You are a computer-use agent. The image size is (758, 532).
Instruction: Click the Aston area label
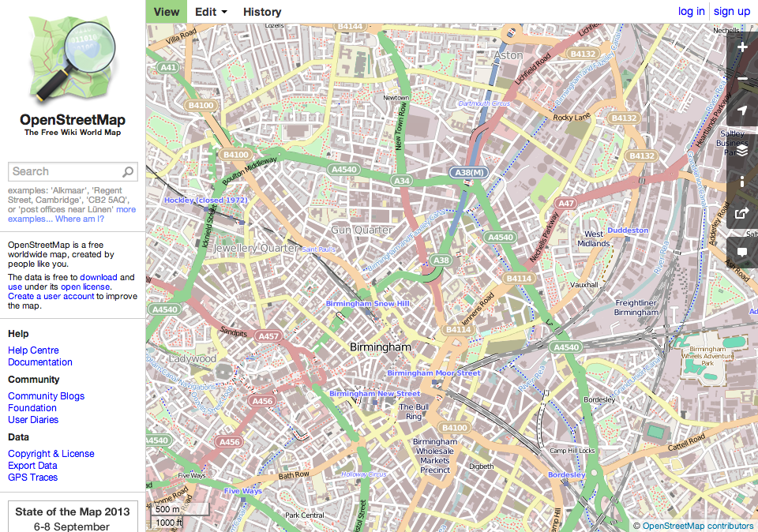pyautogui.click(x=508, y=55)
